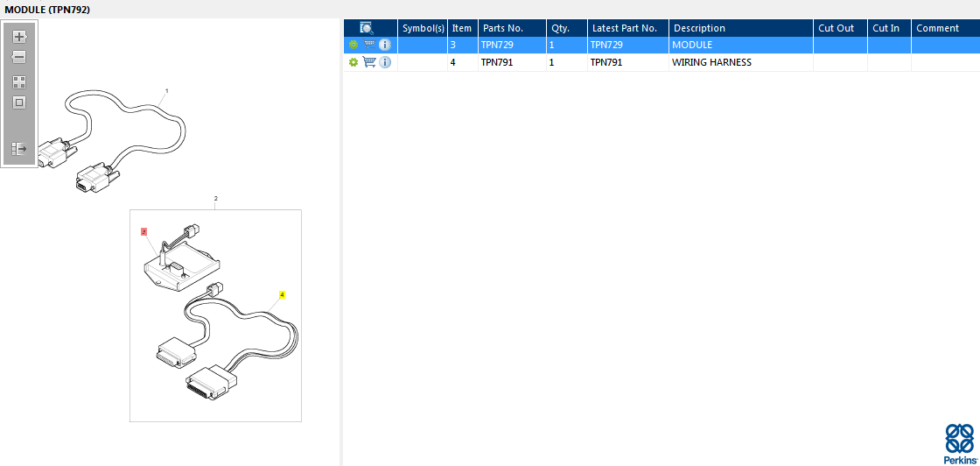The width and height of the screenshot is (980, 466).
Task: Add TPN791 WIRING HARNESS to cart
Action: click(x=369, y=62)
